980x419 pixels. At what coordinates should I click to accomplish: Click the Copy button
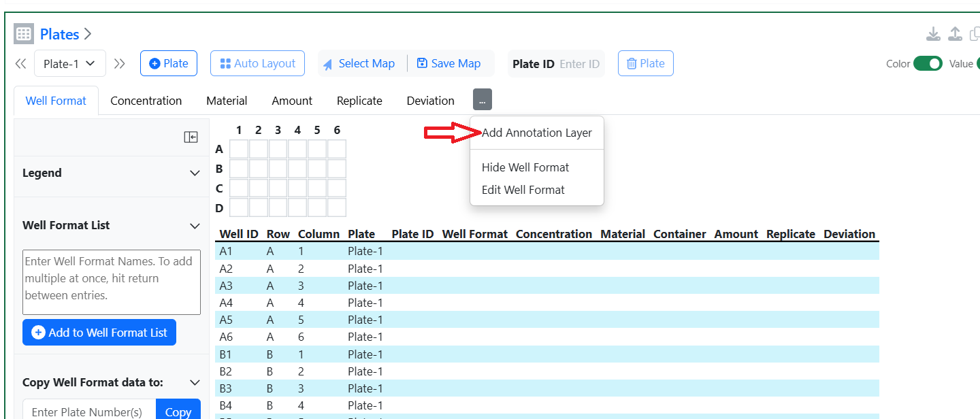(178, 412)
